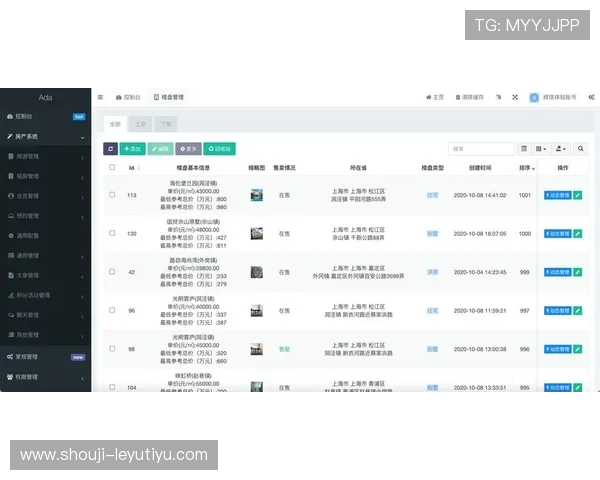Expand the 预约管理 sidebar submenu
Screen dimensions: 600x480
point(46,216)
